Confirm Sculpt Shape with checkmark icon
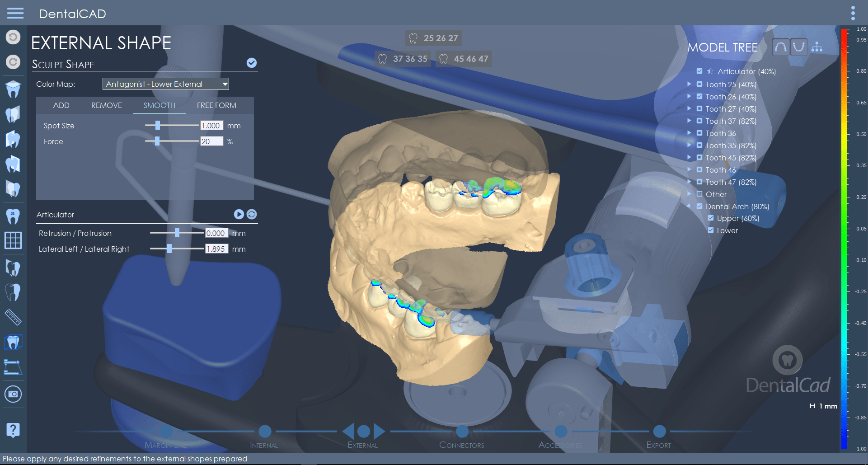The image size is (868, 465). pyautogui.click(x=252, y=63)
